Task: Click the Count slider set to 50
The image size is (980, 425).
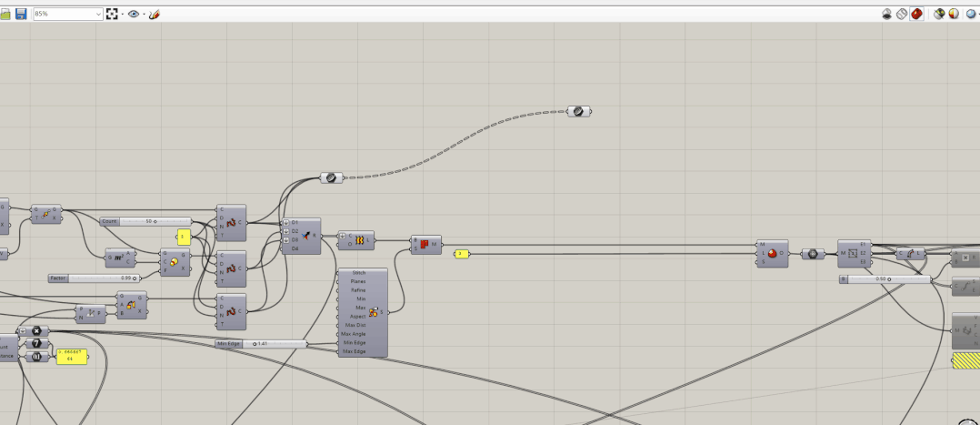Action: point(145,221)
